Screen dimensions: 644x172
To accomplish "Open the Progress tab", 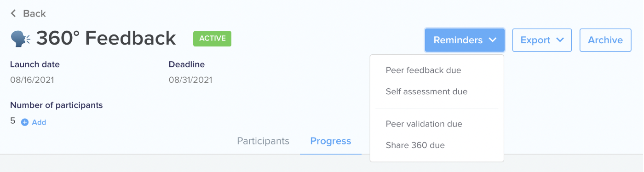I will (x=331, y=141).
